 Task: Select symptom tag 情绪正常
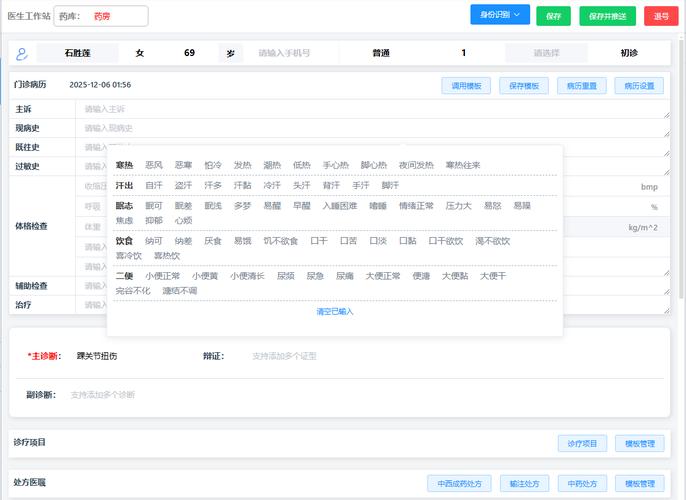coord(416,206)
